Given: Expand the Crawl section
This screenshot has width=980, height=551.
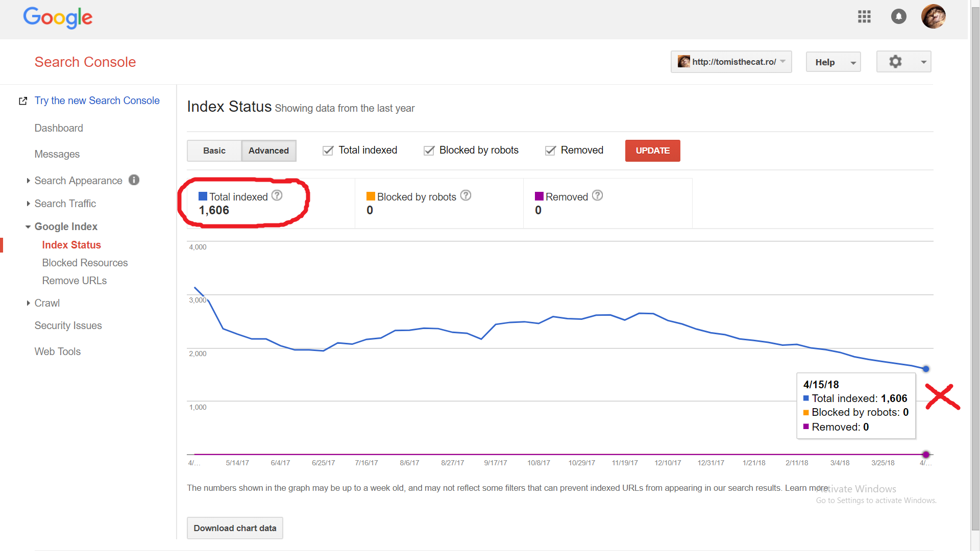Looking at the screenshot, I should tap(29, 303).
